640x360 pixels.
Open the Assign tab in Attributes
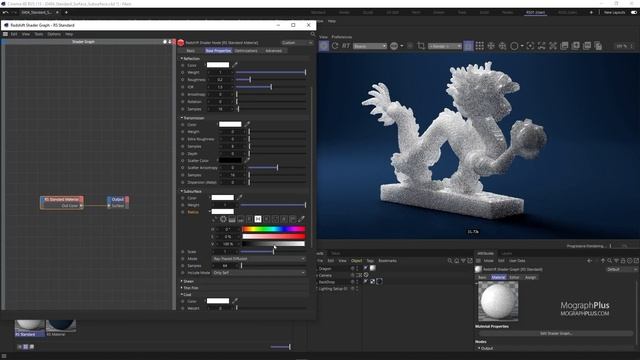tap(530, 277)
